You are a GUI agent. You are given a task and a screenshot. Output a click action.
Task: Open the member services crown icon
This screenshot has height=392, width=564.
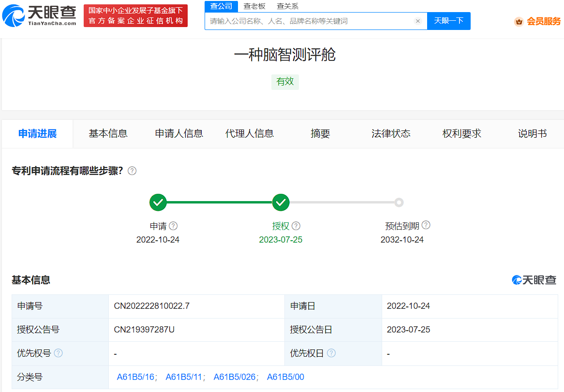(519, 22)
